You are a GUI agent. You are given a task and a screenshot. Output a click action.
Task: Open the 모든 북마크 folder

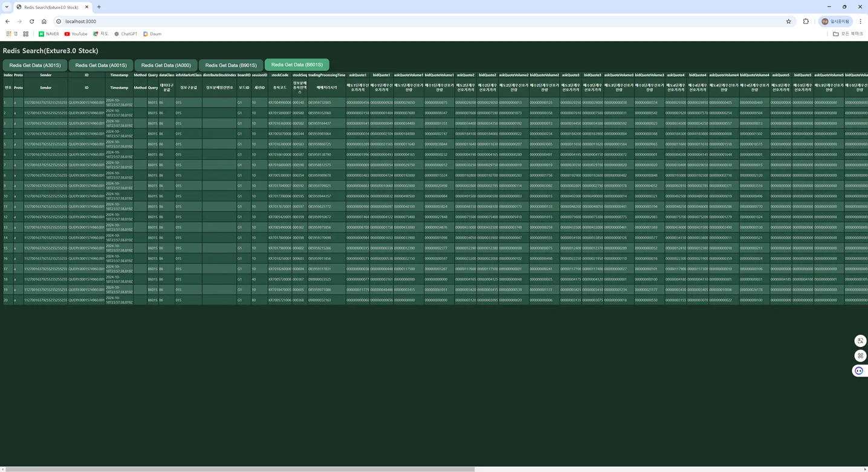click(848, 34)
